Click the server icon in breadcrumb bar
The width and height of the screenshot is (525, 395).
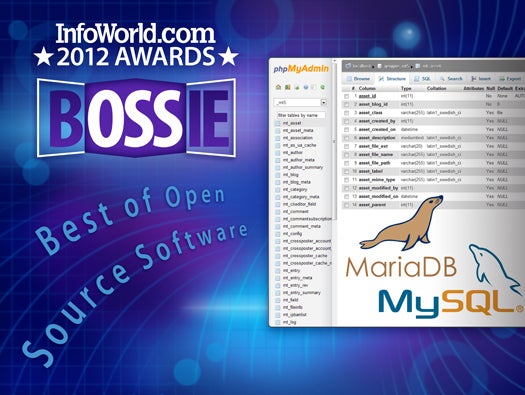coord(348,66)
